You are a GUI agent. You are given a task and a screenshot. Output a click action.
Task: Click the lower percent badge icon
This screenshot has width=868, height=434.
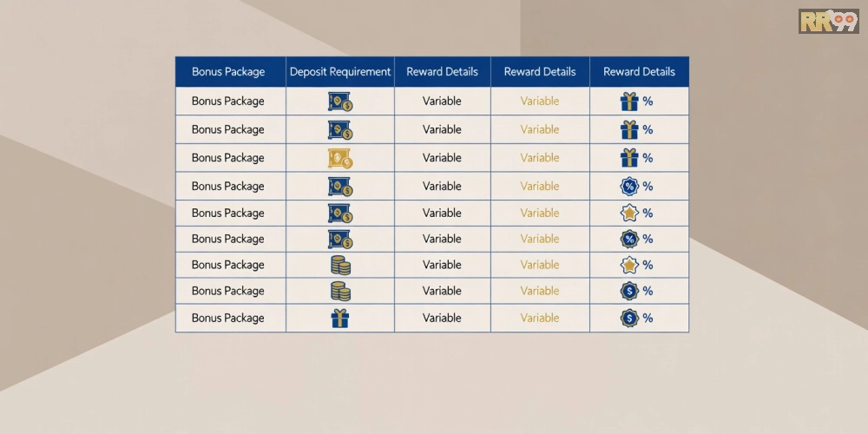629,240
